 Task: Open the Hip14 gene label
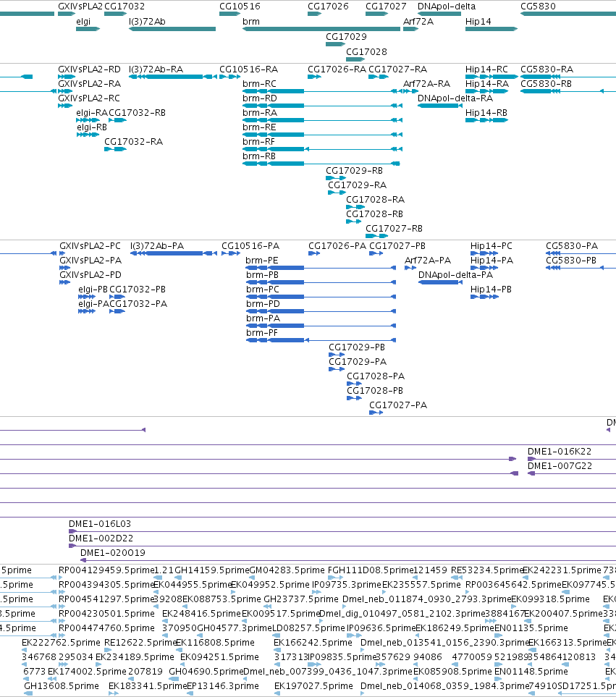(478, 21)
